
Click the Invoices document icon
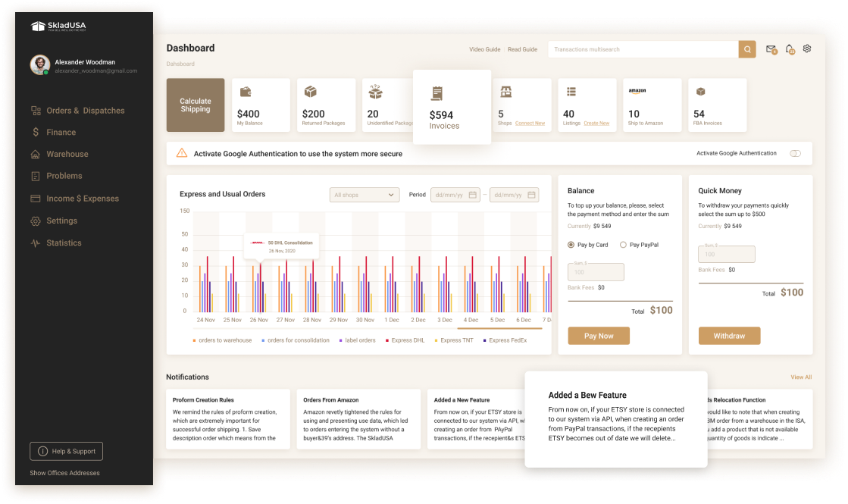(437, 93)
